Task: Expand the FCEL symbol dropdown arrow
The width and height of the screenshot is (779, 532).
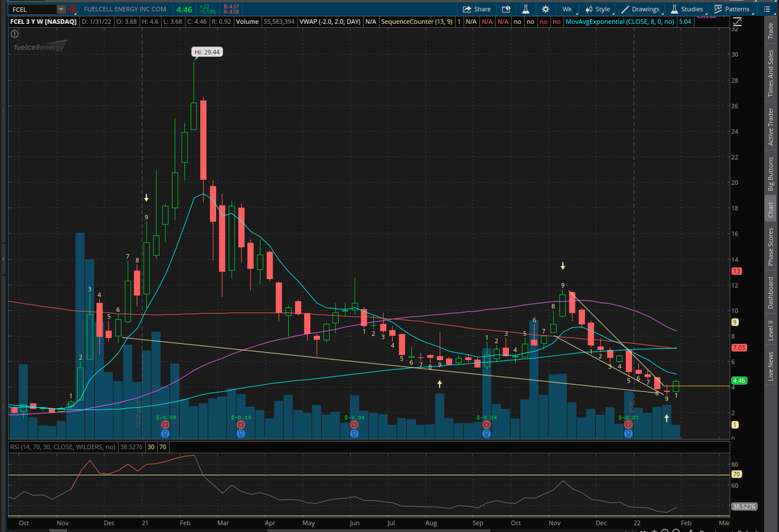Action: 61,10
